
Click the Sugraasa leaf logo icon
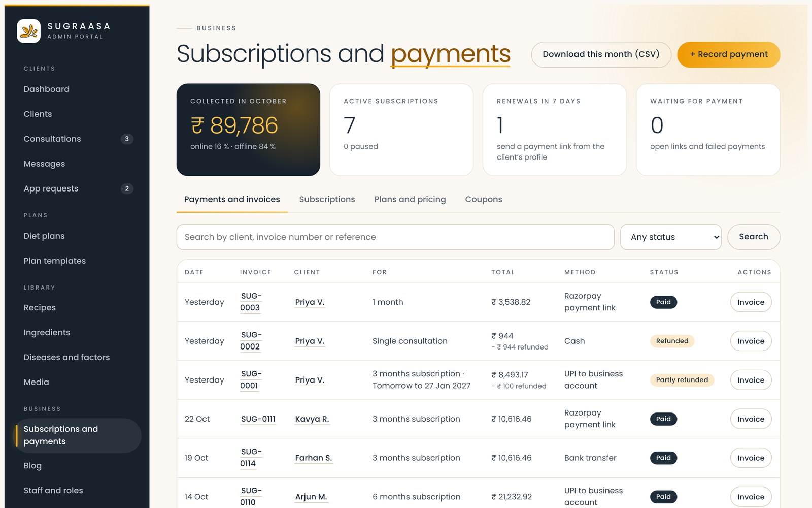point(28,31)
